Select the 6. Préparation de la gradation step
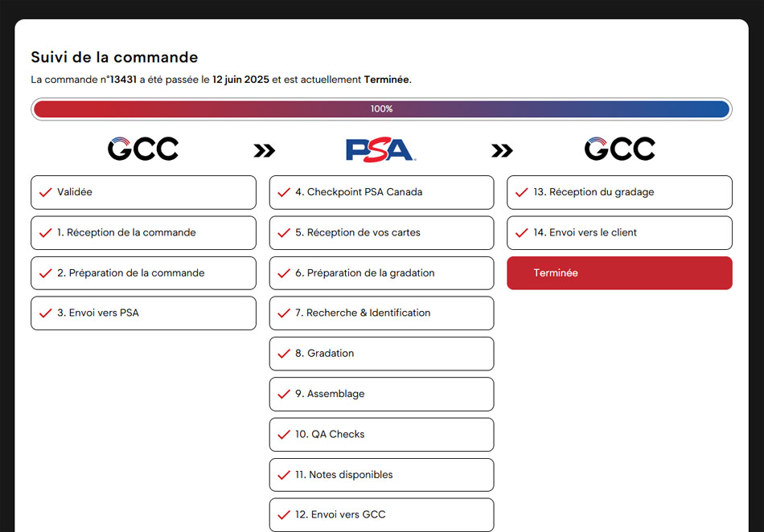Viewport: 764px width, 532px height. click(x=381, y=272)
